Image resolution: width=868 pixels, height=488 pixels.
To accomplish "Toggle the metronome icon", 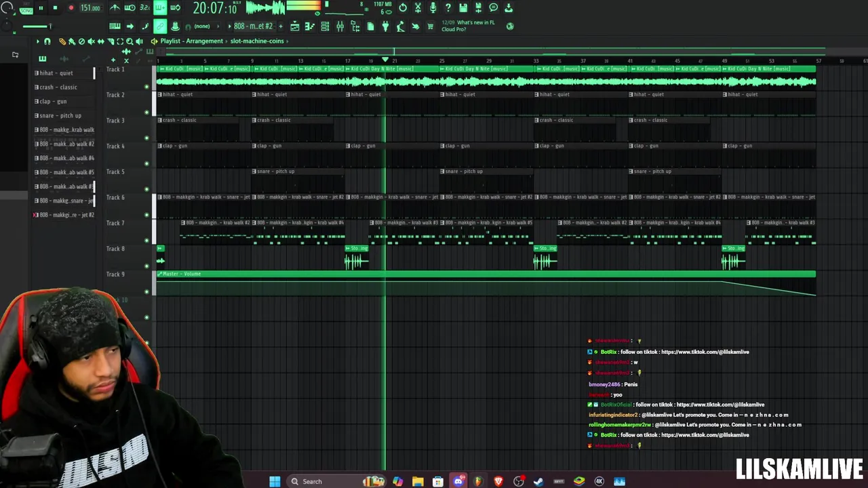I will (x=115, y=8).
